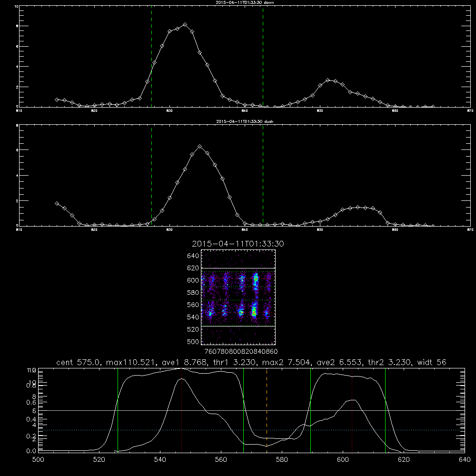The width and height of the screenshot is (476, 476).
Task: Click the spectral image y-axis label 580
Action: tap(193, 293)
